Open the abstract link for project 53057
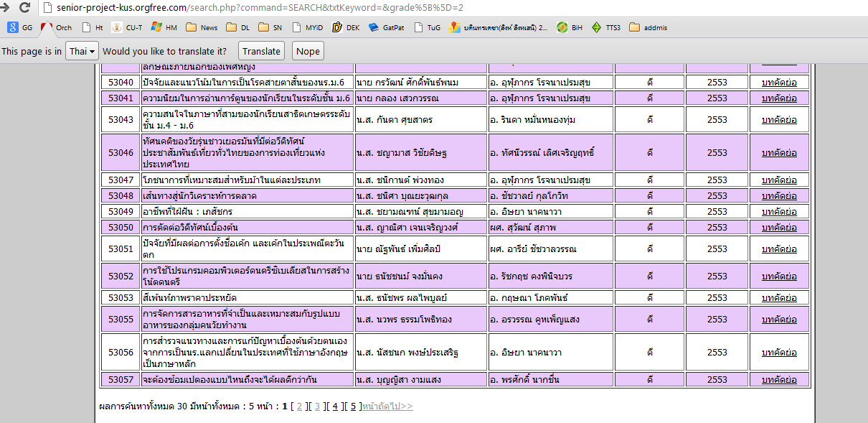Viewport: 868px width, 423px height. click(779, 379)
